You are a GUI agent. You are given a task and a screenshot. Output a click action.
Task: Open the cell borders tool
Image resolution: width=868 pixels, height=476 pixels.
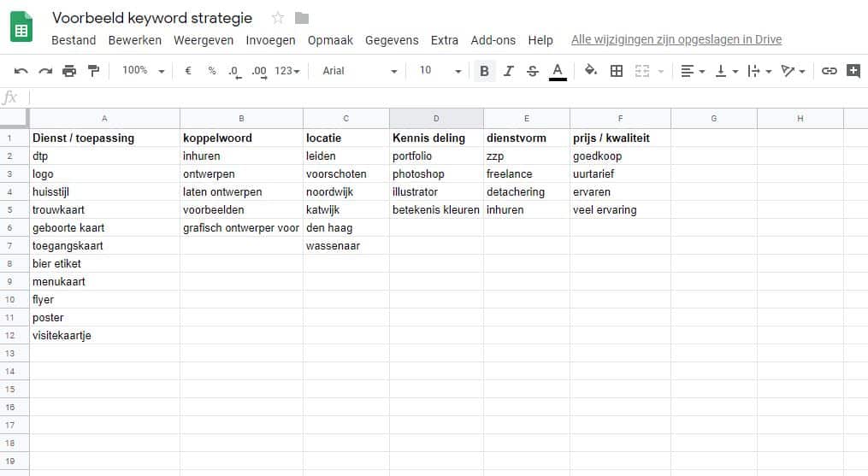click(x=616, y=71)
